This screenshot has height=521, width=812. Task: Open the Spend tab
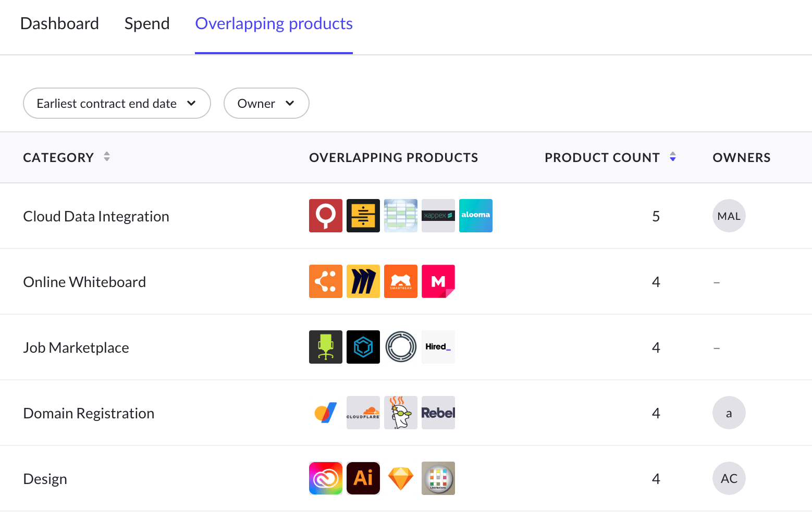[x=147, y=23]
